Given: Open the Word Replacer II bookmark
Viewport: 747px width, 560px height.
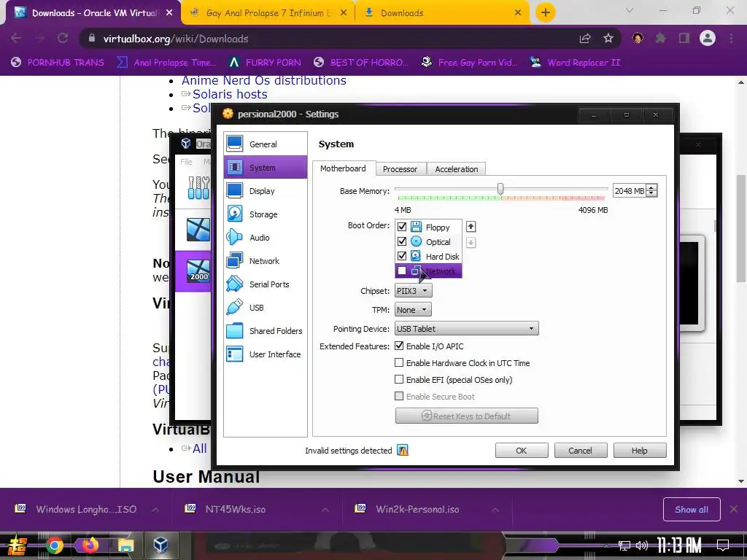Looking at the screenshot, I should 576,63.
